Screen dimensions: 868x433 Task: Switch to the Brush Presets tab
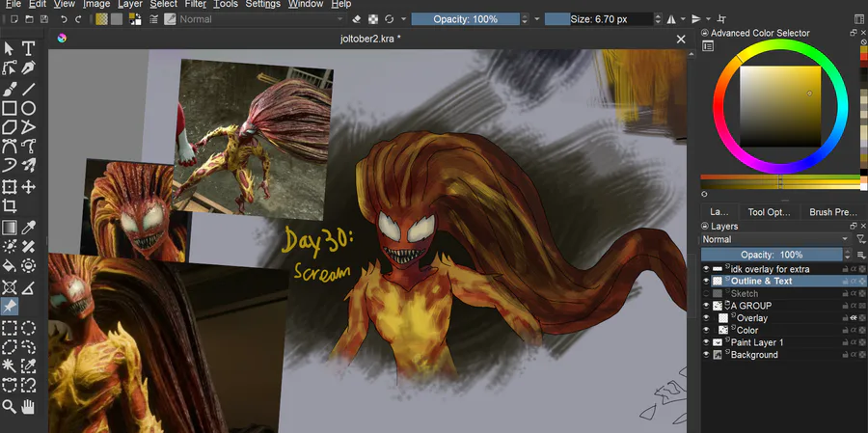coord(832,212)
